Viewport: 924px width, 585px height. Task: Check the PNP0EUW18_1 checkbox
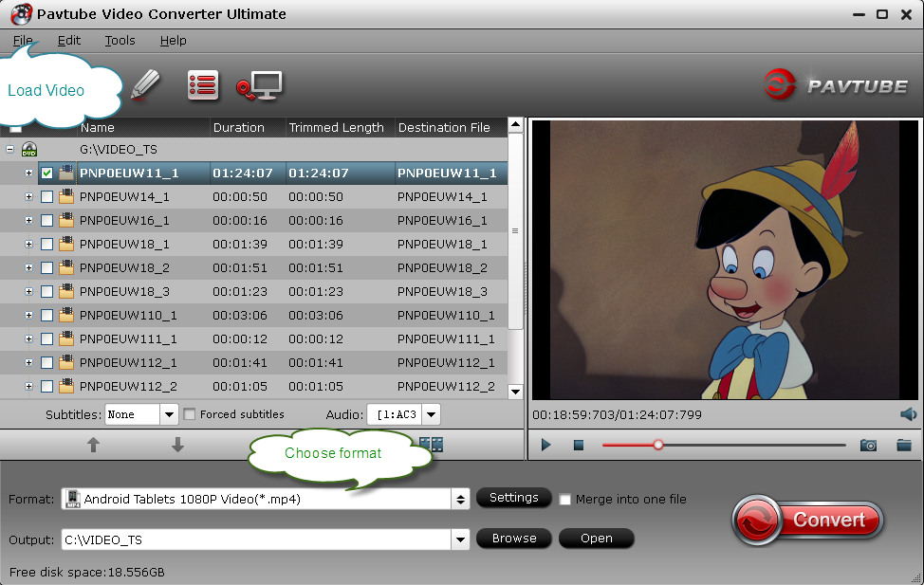point(47,244)
